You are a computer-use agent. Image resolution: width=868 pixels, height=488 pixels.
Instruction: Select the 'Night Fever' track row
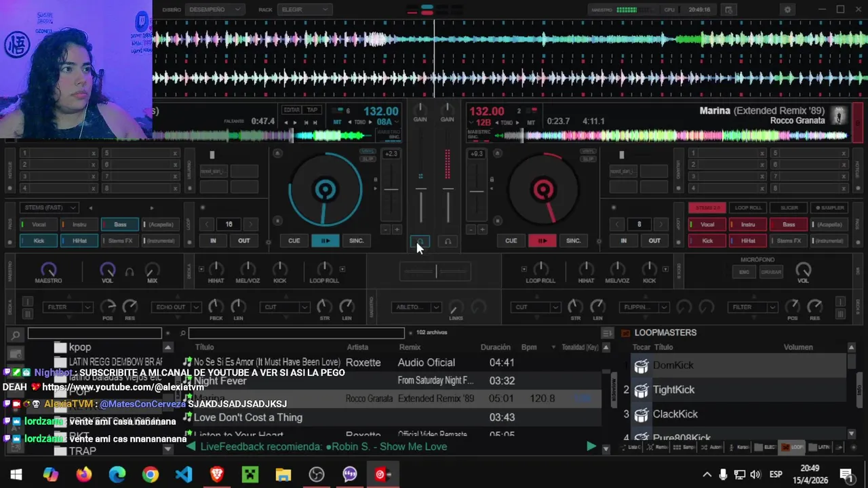click(392, 381)
